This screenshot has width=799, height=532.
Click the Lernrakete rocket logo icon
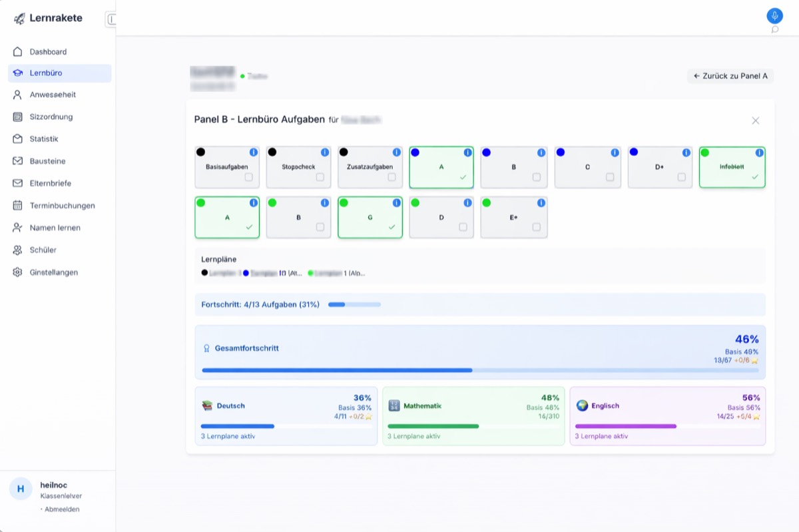[19, 19]
